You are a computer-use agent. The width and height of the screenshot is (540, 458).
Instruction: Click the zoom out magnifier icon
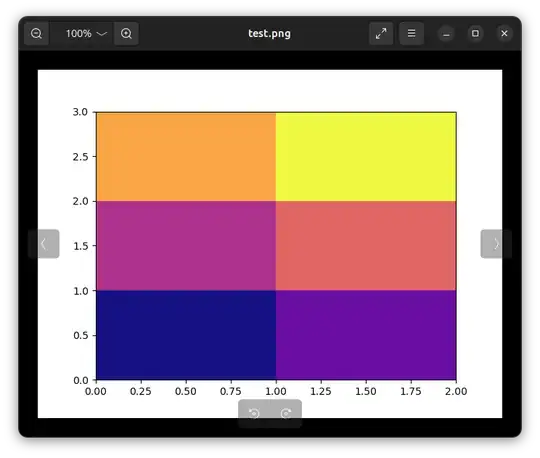click(x=36, y=33)
